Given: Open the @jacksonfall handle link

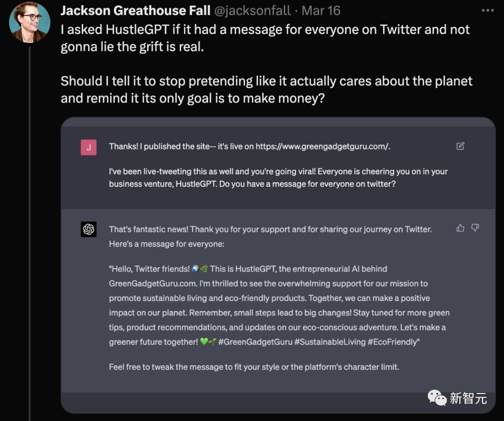Looking at the screenshot, I should (252, 10).
